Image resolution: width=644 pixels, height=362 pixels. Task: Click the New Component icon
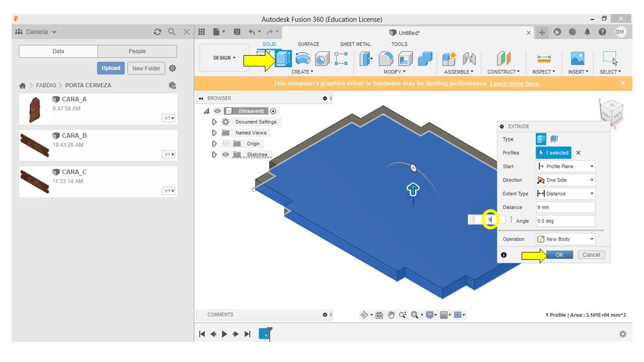[449, 59]
